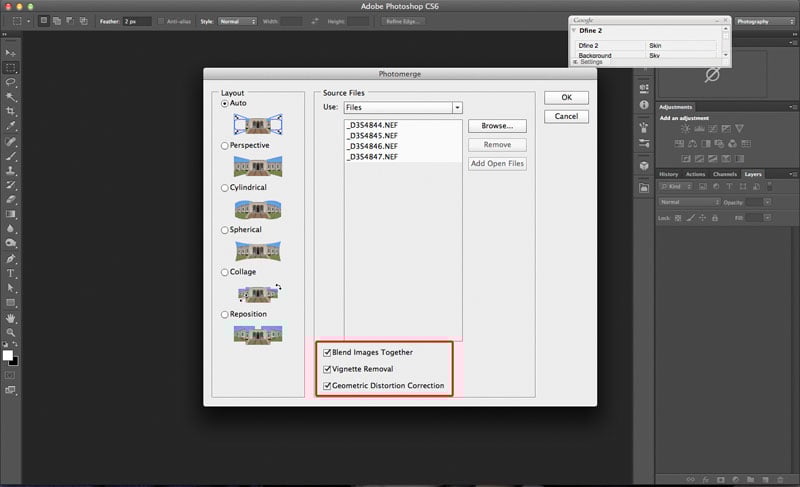Screen dimensions: 800x487
Task: Select the Type tool
Action: pos(10,273)
